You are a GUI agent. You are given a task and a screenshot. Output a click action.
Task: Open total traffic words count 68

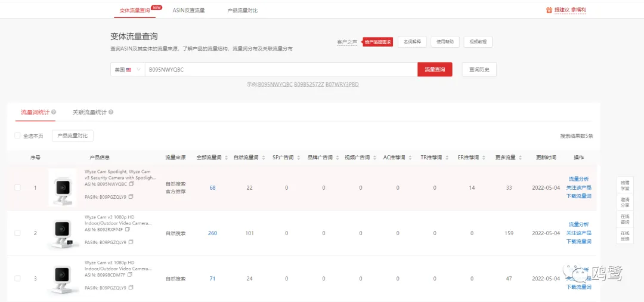click(212, 188)
